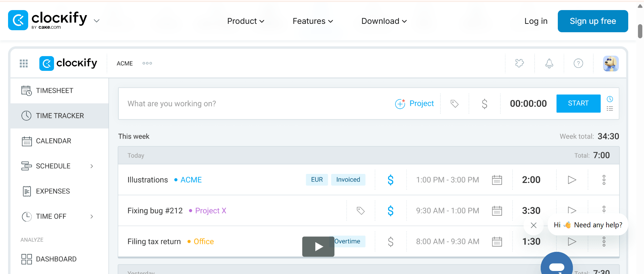This screenshot has width=644, height=274.
Task: Click the ACME workspace options dots
Action: coord(147,63)
